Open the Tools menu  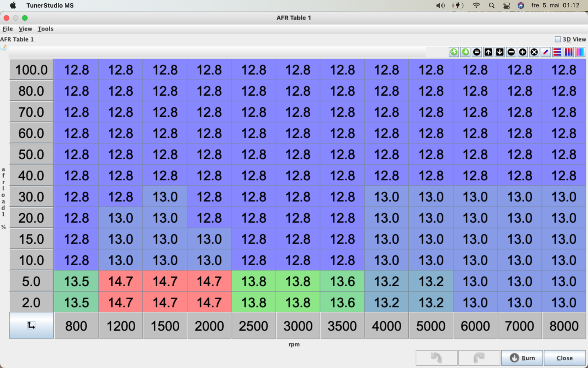46,29
